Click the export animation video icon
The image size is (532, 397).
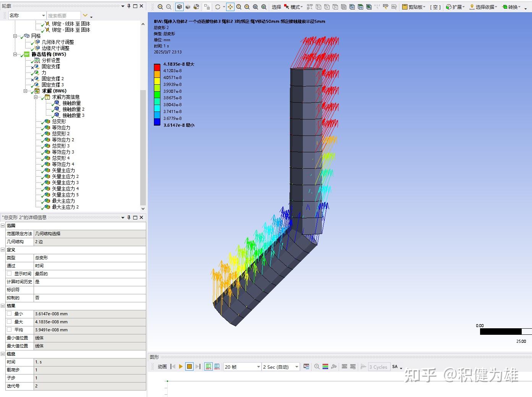(306, 366)
